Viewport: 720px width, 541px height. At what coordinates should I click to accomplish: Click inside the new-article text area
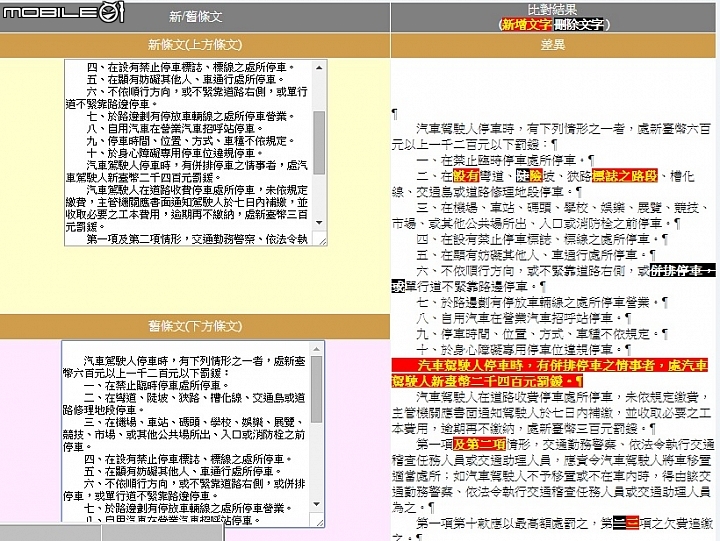189,152
